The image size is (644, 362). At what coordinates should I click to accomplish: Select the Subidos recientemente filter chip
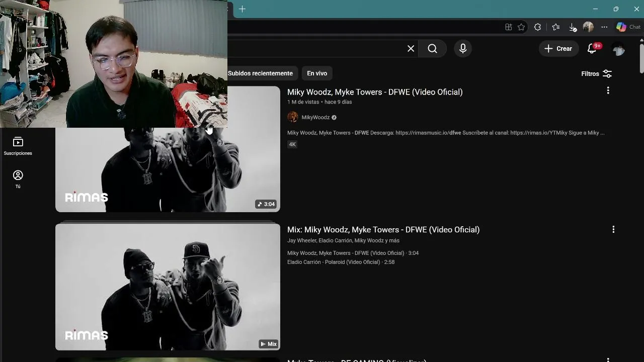(260, 73)
